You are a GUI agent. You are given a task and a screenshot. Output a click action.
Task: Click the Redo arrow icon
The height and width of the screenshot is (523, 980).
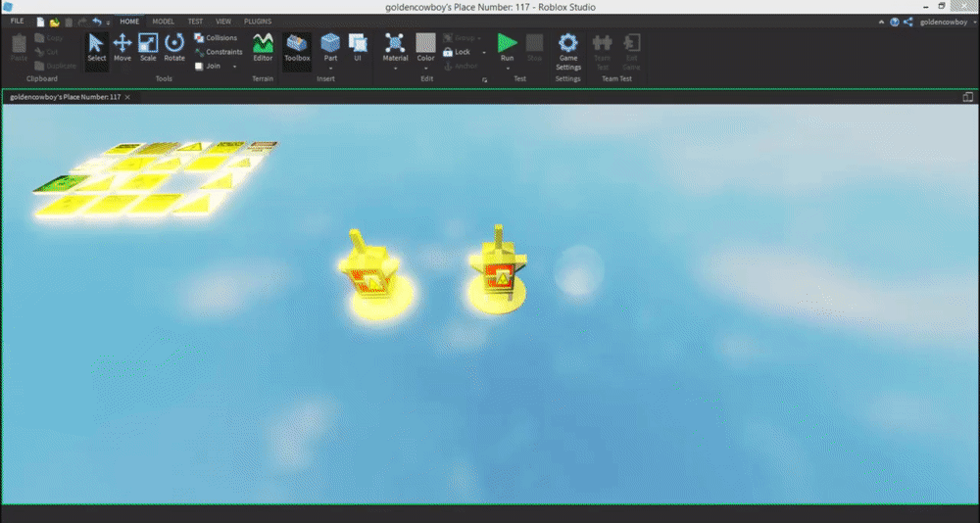point(82,22)
